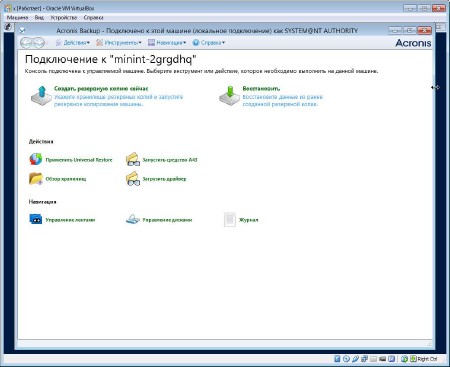The image size is (450, 367).
Task: Open the VirtualBox Справка menu
Action: [93, 18]
